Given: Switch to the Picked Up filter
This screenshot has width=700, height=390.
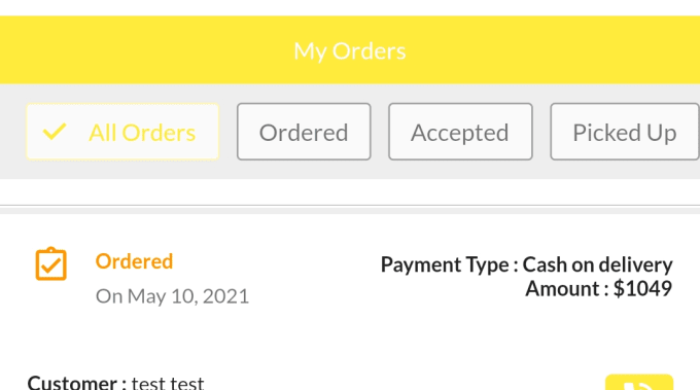Looking at the screenshot, I should coord(625,132).
